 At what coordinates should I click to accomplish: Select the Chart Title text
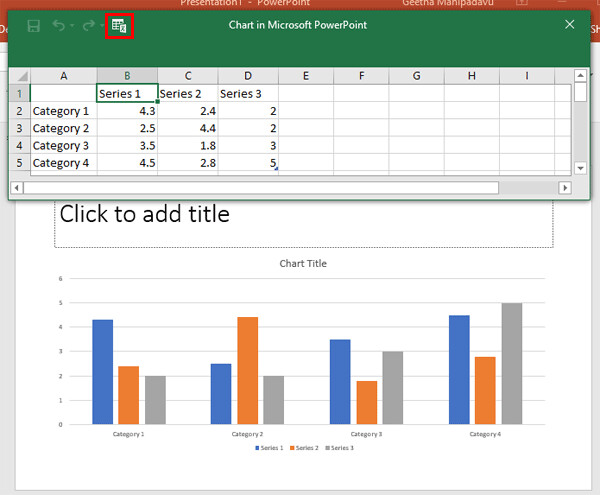click(x=303, y=264)
